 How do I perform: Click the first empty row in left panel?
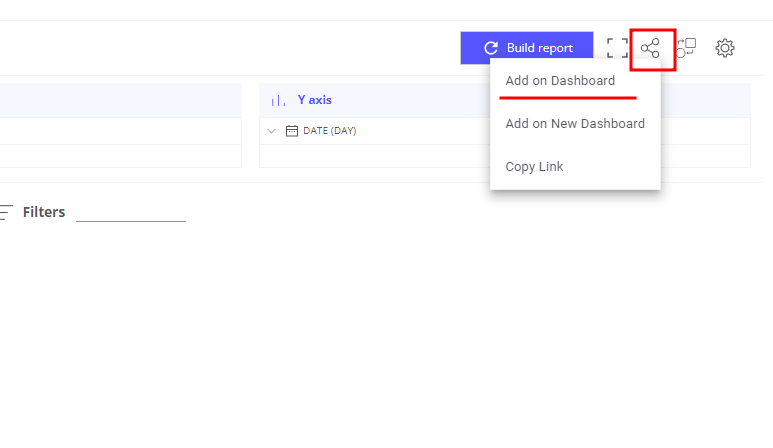click(x=120, y=131)
